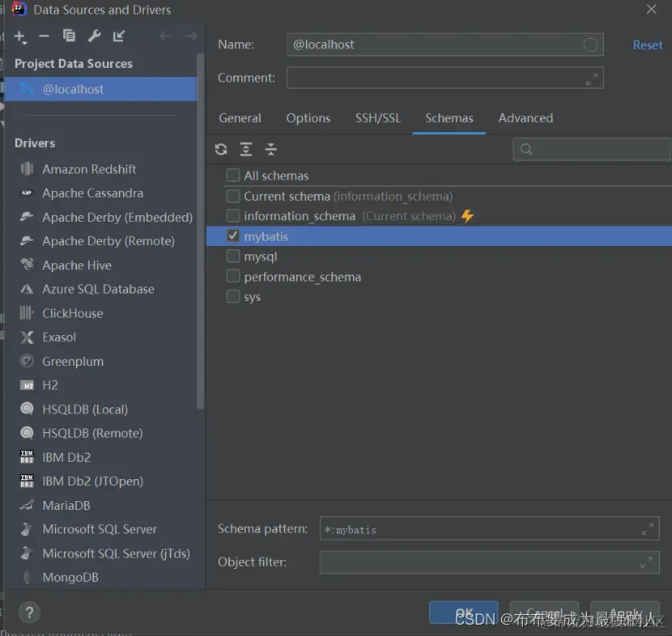Check the performance_schema checkbox
Screen dimensions: 672x636
click(232, 276)
